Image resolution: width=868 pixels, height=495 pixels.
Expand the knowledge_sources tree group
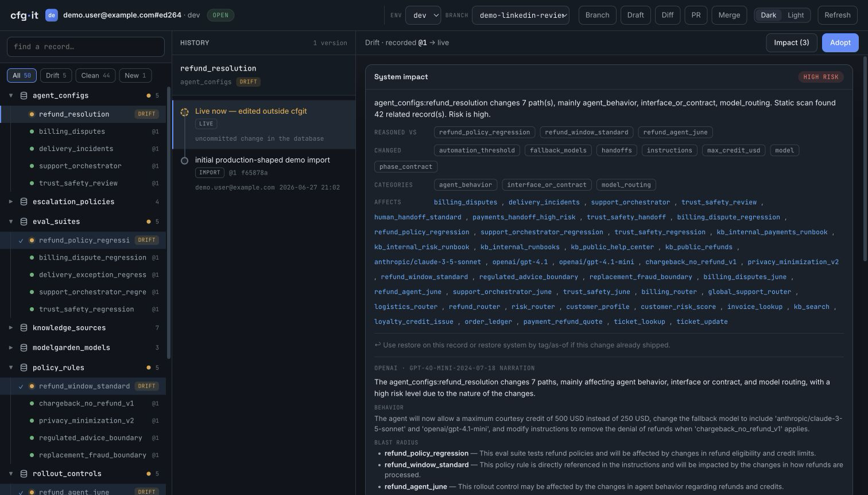click(x=11, y=328)
